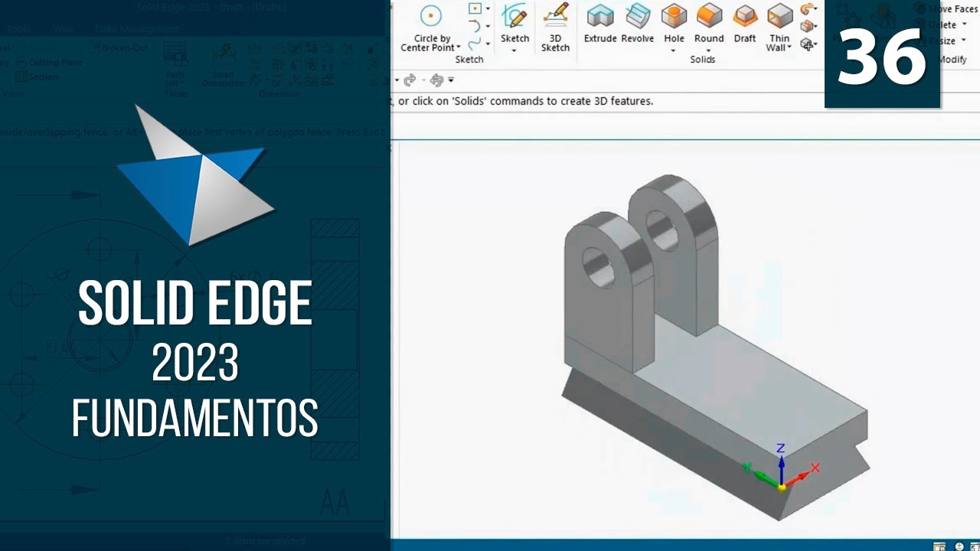
Task: Click the backward curved arrow in quick access
Action: [x=436, y=80]
